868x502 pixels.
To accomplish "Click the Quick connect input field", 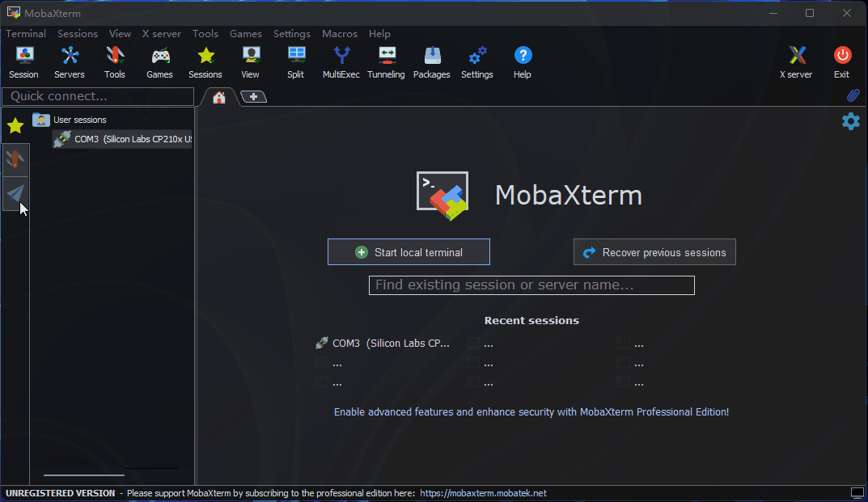I will pyautogui.click(x=98, y=96).
